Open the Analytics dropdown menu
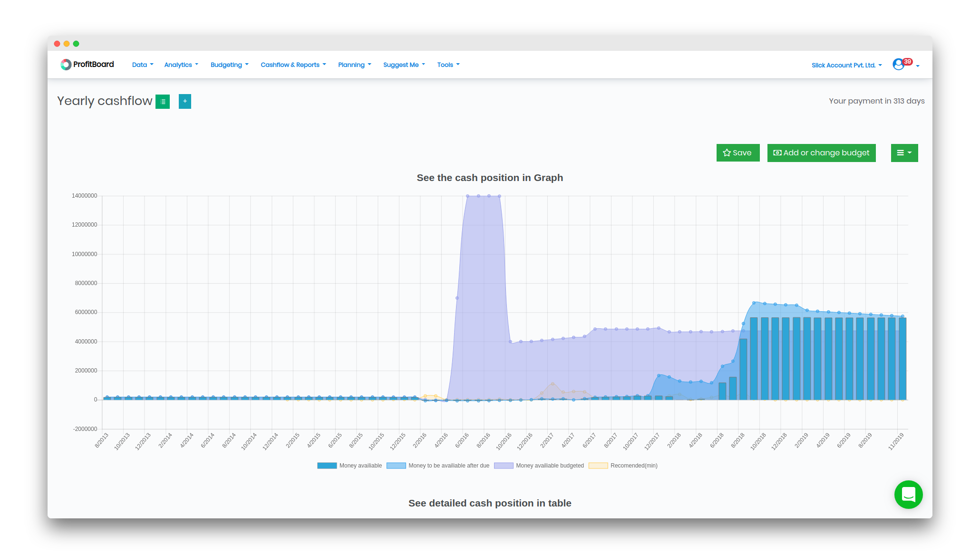Screen dimensions: 980x554 click(x=181, y=65)
